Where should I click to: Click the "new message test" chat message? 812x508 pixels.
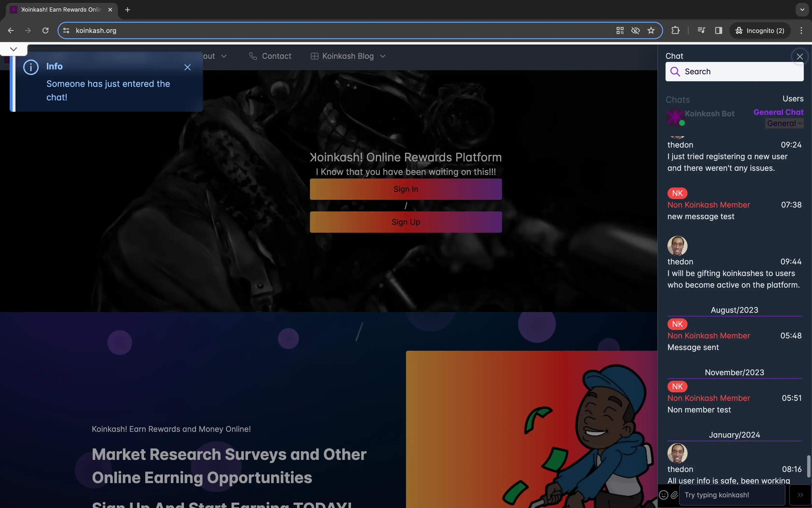(x=701, y=217)
